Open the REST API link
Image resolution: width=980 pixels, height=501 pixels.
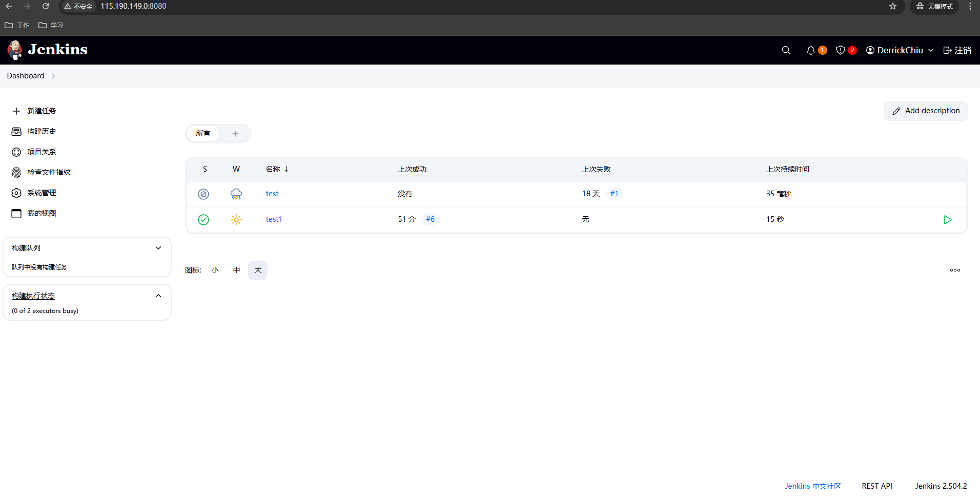tap(877, 486)
